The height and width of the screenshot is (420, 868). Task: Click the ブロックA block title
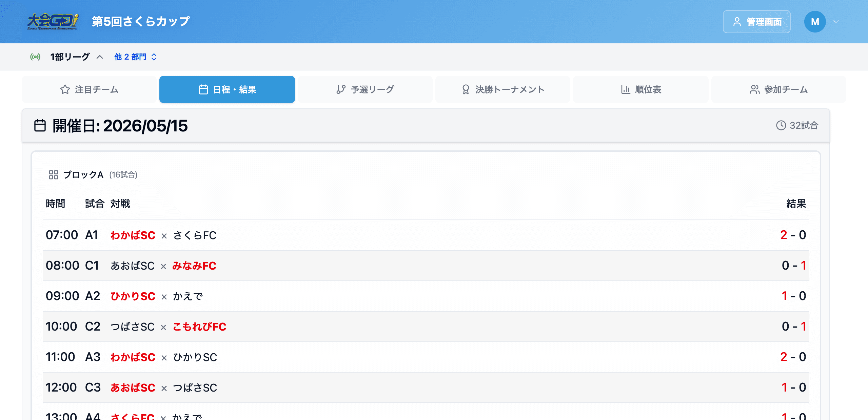83,175
